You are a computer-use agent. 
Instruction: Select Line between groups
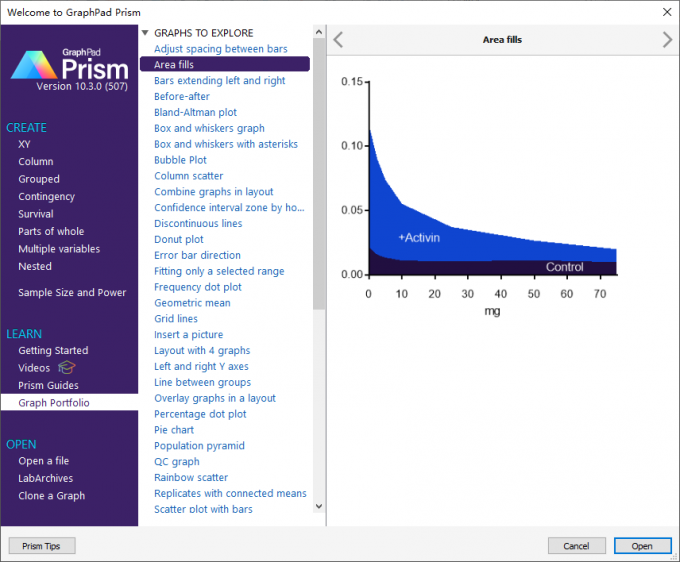click(203, 382)
